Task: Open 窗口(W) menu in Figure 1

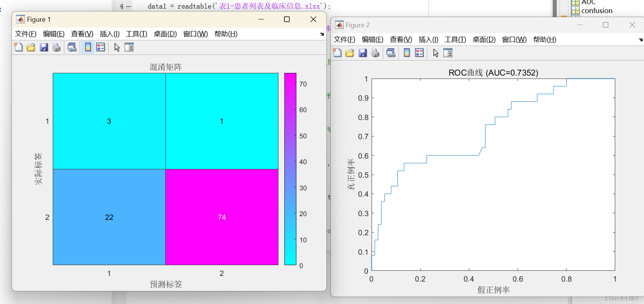Action: [x=196, y=34]
